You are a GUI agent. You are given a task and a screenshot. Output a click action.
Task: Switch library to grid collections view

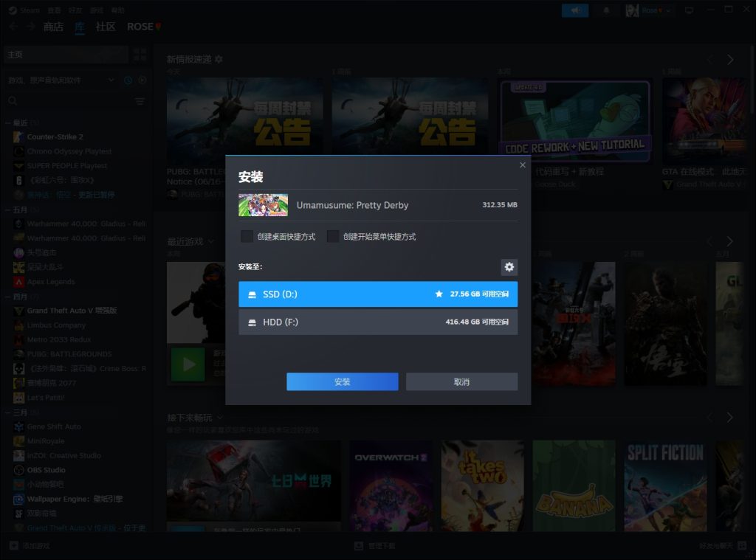pos(140,55)
